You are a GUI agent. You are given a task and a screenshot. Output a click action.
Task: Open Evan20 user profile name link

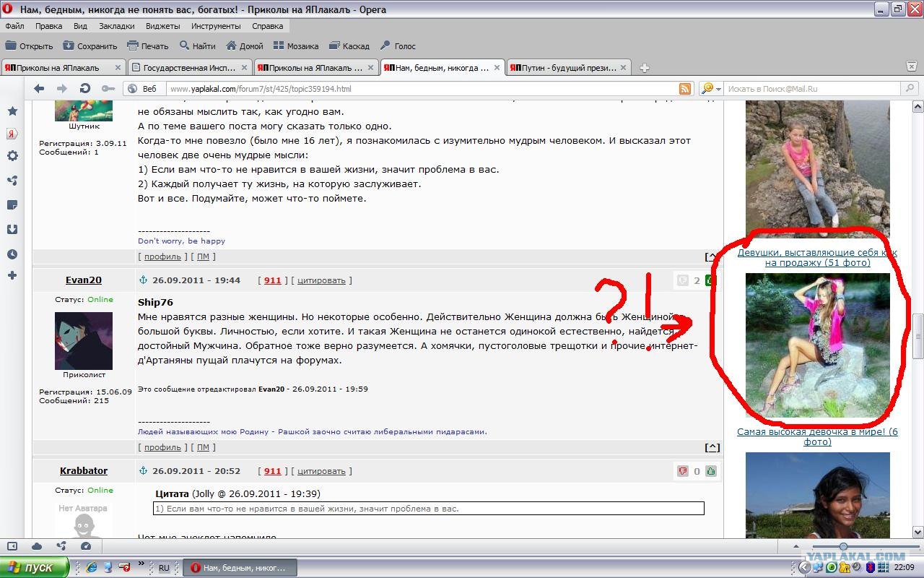pos(84,280)
